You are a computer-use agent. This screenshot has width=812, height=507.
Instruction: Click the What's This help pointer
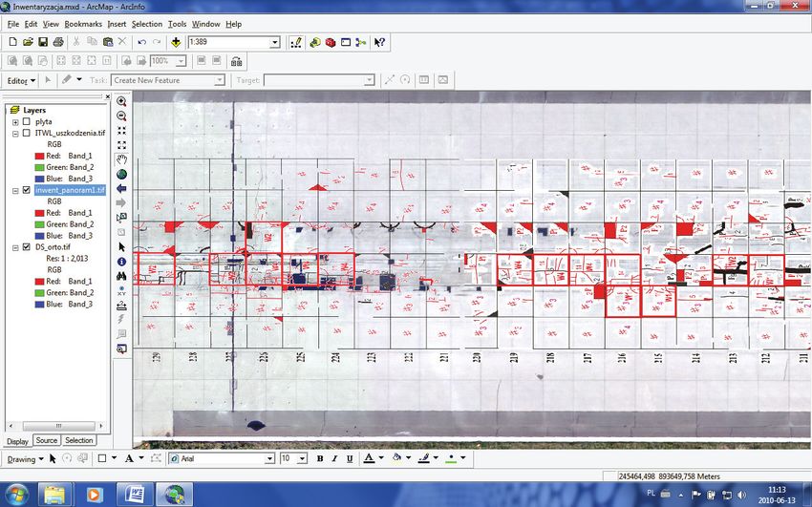tap(379, 42)
